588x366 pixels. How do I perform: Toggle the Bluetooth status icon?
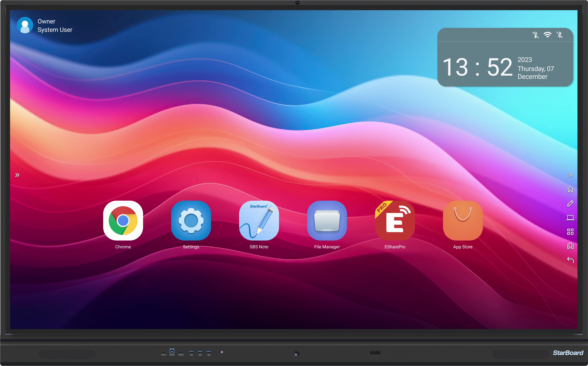(559, 35)
